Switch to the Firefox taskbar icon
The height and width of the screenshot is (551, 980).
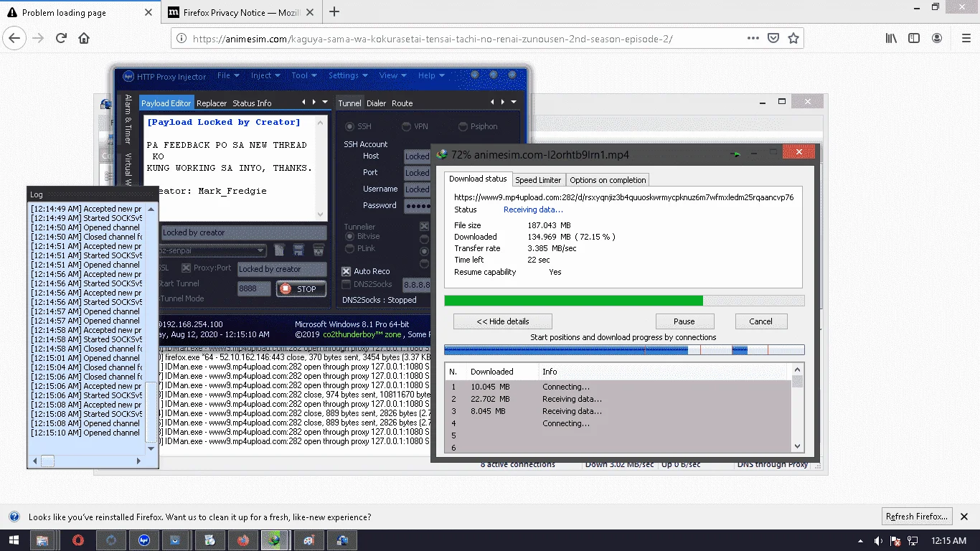tap(243, 540)
